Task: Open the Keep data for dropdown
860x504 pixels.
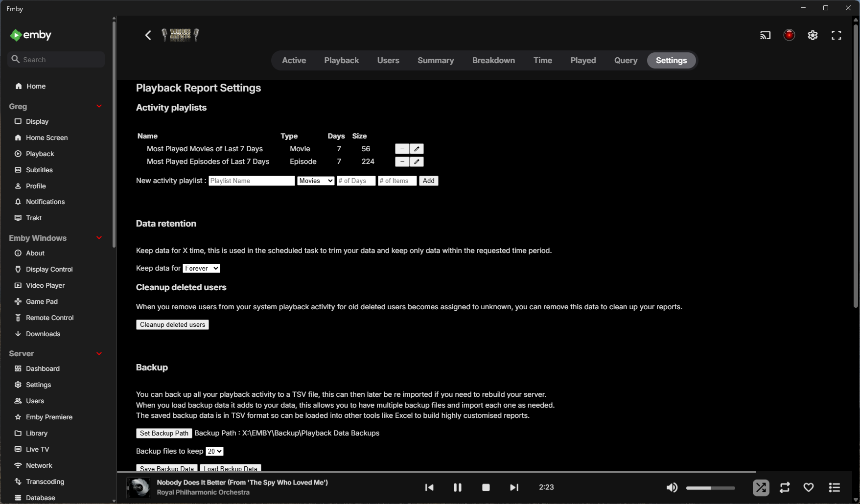Action: tap(201, 268)
